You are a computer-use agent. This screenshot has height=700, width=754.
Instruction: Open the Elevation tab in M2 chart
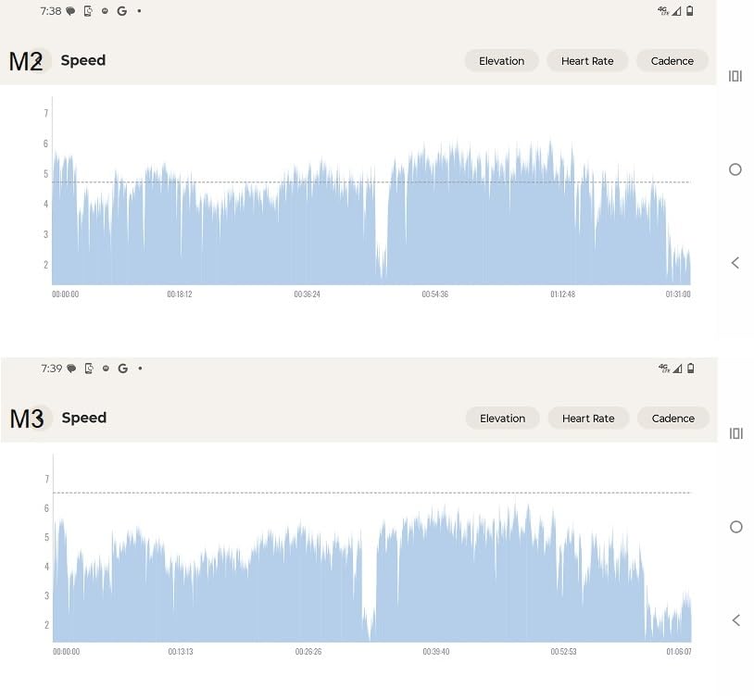click(x=501, y=61)
